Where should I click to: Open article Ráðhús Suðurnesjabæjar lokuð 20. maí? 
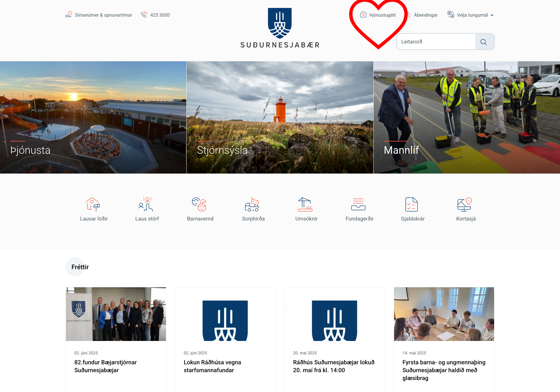(334, 366)
